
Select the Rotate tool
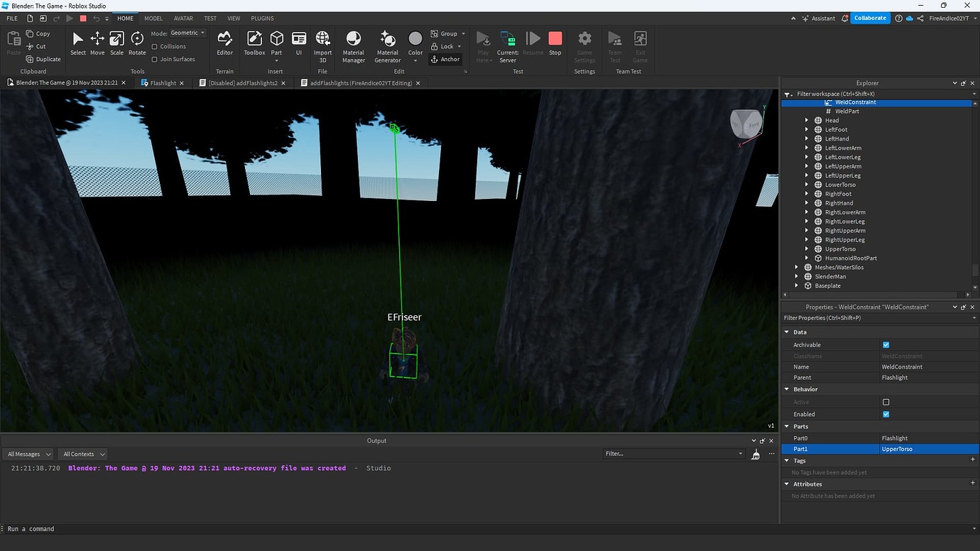click(136, 43)
